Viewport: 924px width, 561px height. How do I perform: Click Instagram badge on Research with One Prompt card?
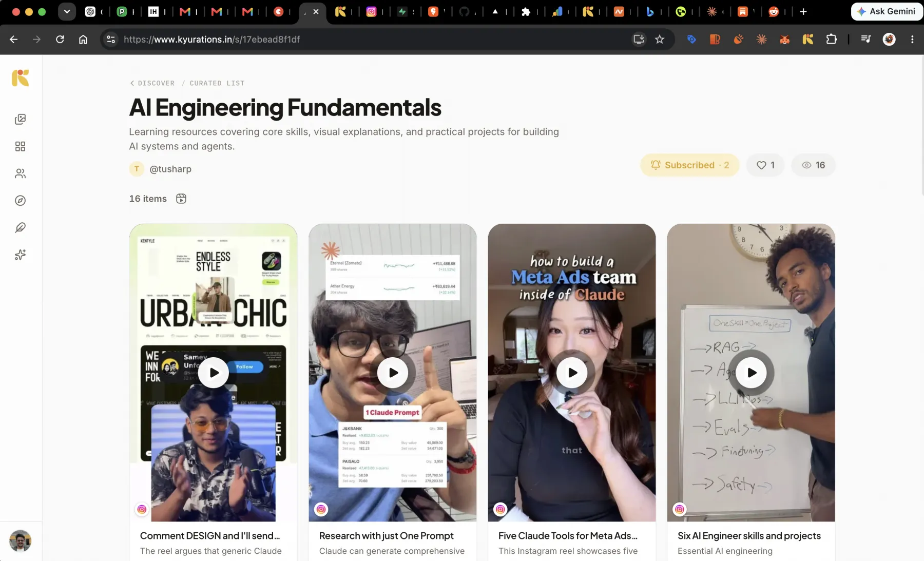(x=321, y=509)
